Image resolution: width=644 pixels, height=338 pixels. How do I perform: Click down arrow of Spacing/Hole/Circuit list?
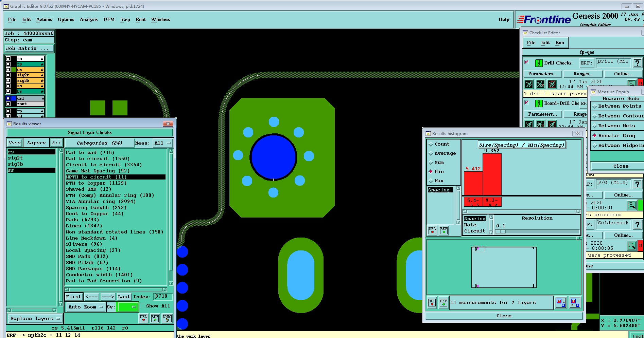coord(491,232)
